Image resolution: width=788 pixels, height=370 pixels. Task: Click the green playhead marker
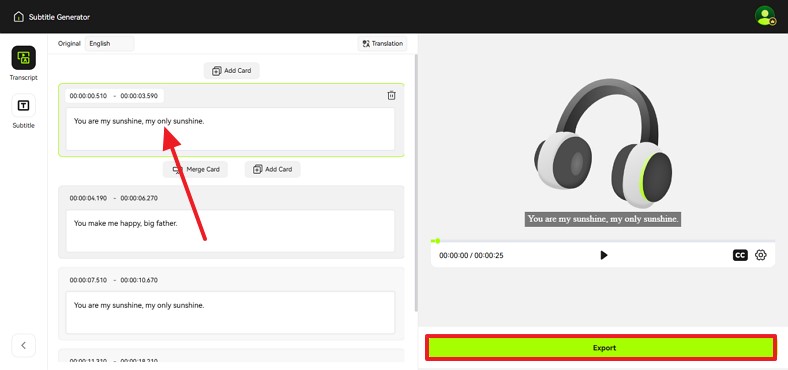pyautogui.click(x=437, y=241)
